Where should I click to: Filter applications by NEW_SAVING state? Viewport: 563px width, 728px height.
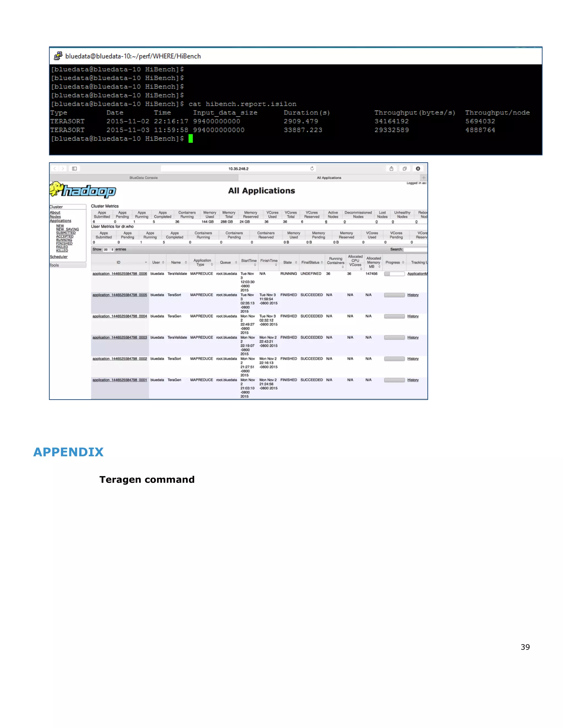click(x=67, y=229)
